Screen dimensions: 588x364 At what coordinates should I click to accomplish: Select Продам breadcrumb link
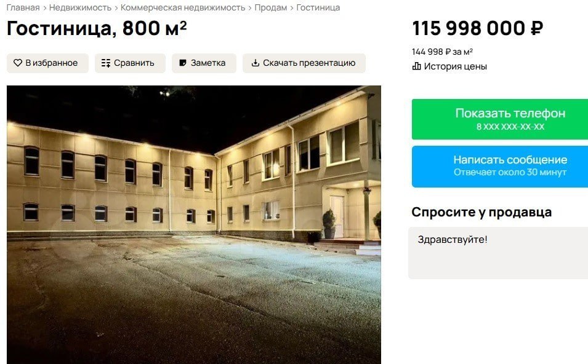point(271,7)
